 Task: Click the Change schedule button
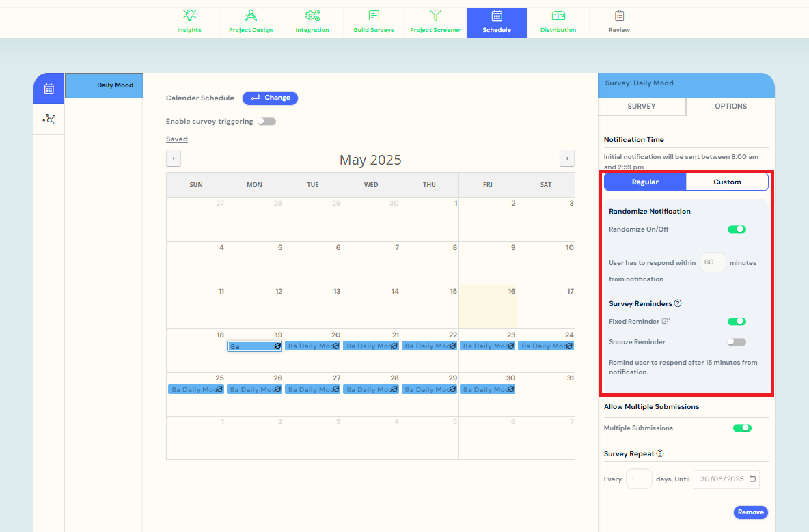271,98
